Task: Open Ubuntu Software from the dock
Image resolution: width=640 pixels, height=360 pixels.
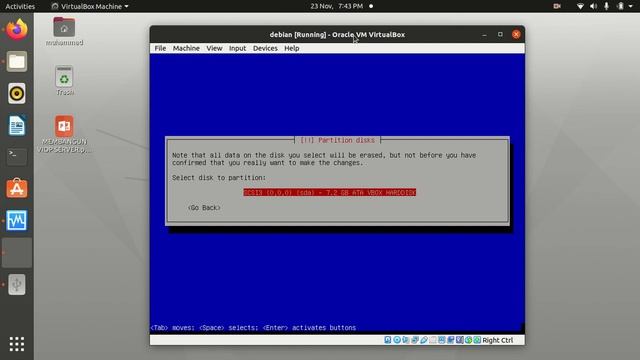Action: (x=17, y=188)
